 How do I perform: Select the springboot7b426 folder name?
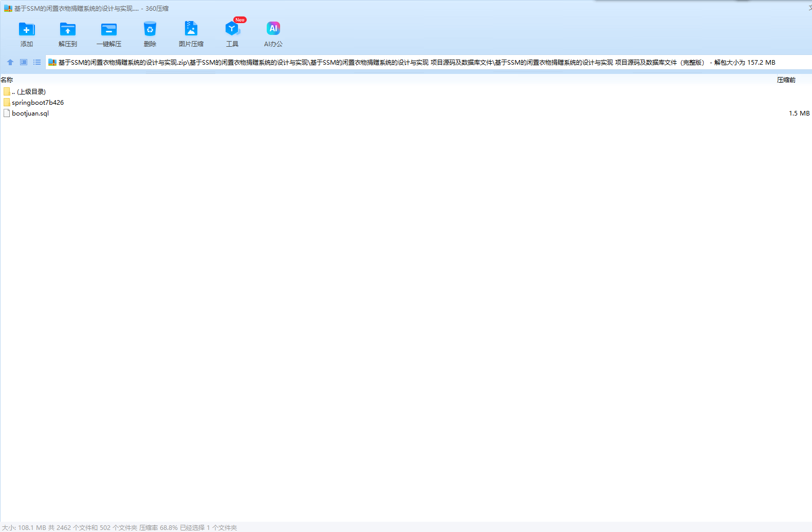[x=38, y=103]
